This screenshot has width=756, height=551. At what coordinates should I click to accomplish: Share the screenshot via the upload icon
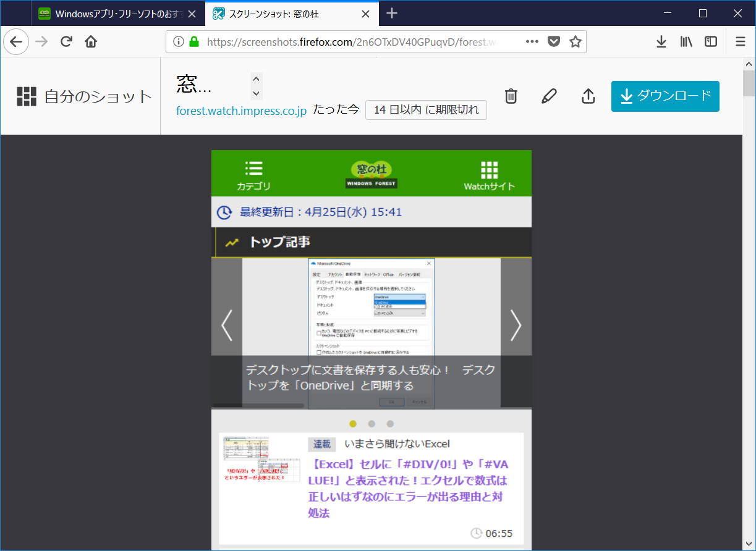pos(587,96)
